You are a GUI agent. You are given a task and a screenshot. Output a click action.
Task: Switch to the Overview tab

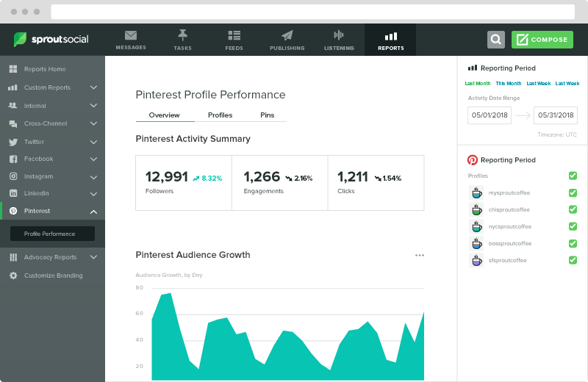(x=164, y=115)
